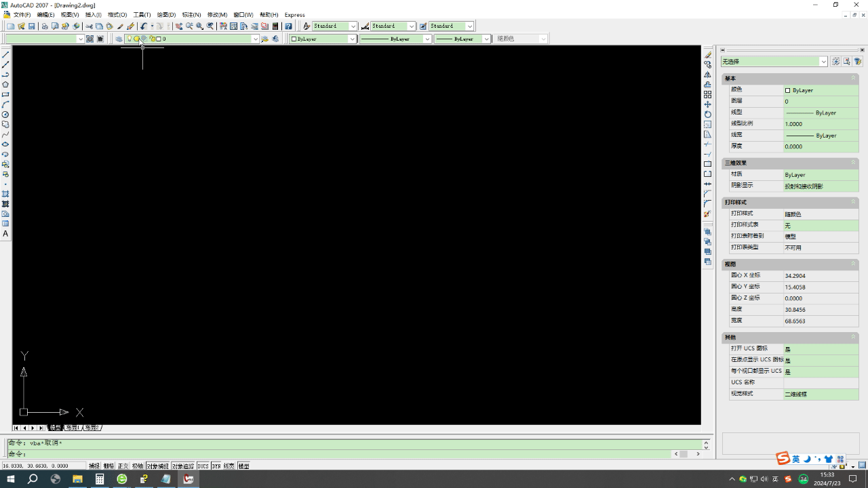
Task: Open the Help question mark icon
Action: (x=288, y=26)
